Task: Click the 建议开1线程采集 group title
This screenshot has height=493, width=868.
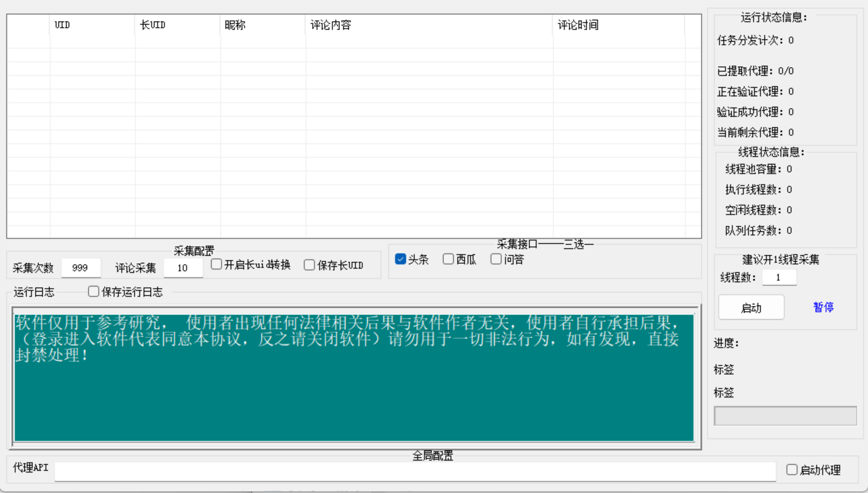Action: [780, 260]
